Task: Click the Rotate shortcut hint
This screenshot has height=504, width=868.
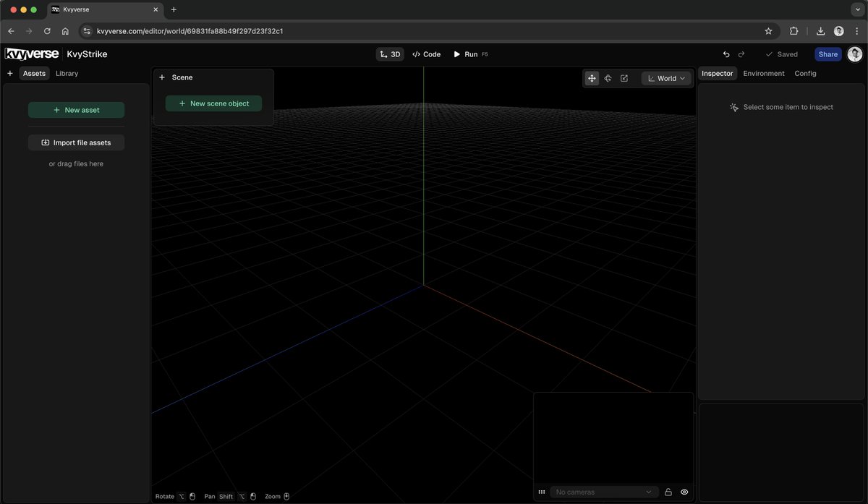Action: click(x=176, y=496)
